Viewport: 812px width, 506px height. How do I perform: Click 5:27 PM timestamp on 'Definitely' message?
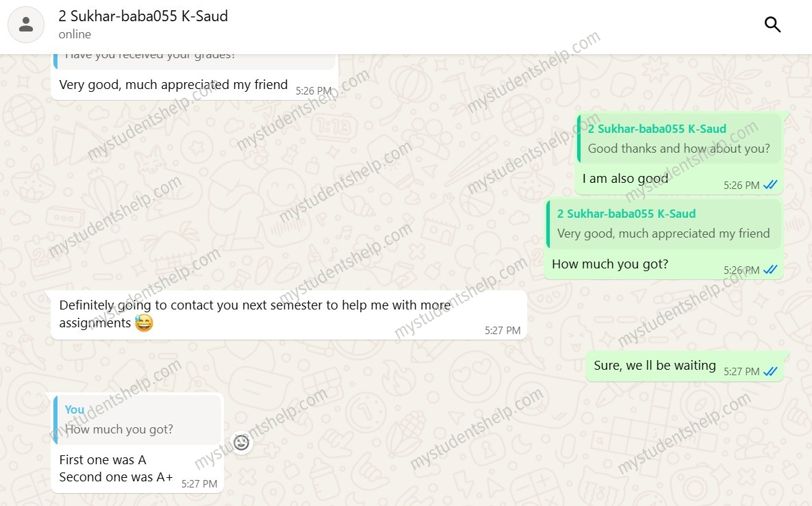[x=503, y=330]
